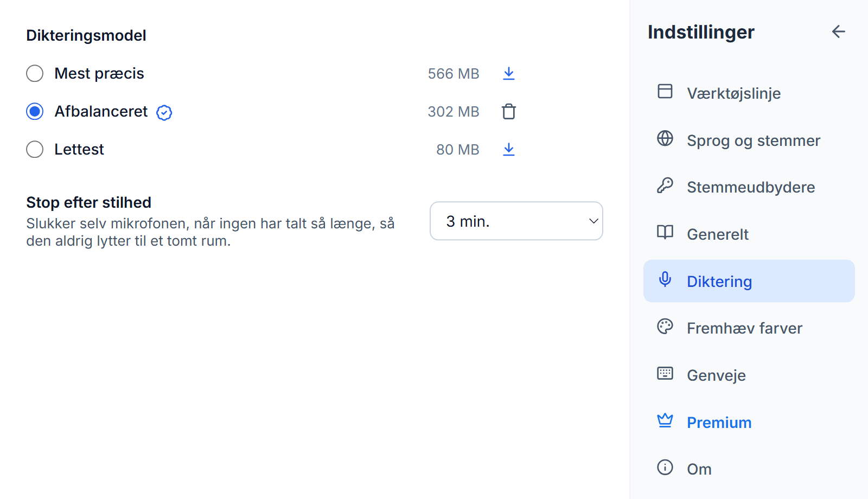Click the Slukker selv mikrofonen description text
Screen dimensions: 868x499
tap(210, 232)
